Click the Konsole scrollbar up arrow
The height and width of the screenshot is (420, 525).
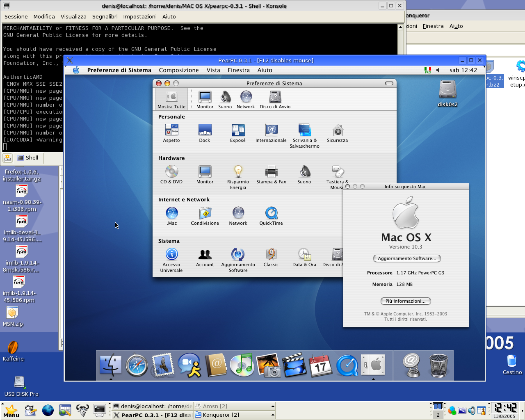click(x=400, y=27)
